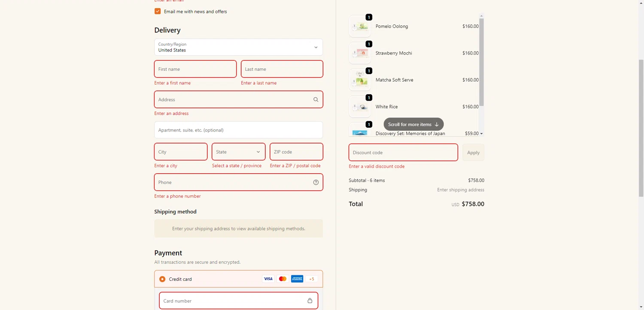644x310 pixels.
Task: Click the Matcha Soft Serve product thumbnail
Action: (360, 80)
